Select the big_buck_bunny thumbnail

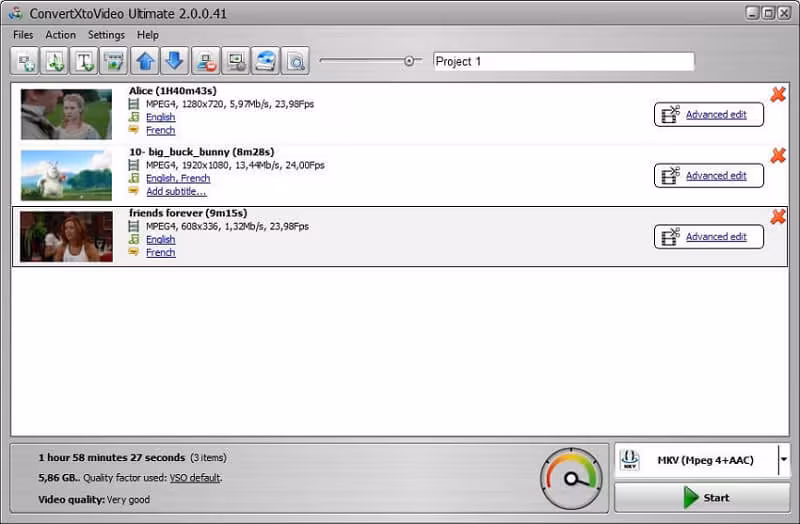point(66,176)
